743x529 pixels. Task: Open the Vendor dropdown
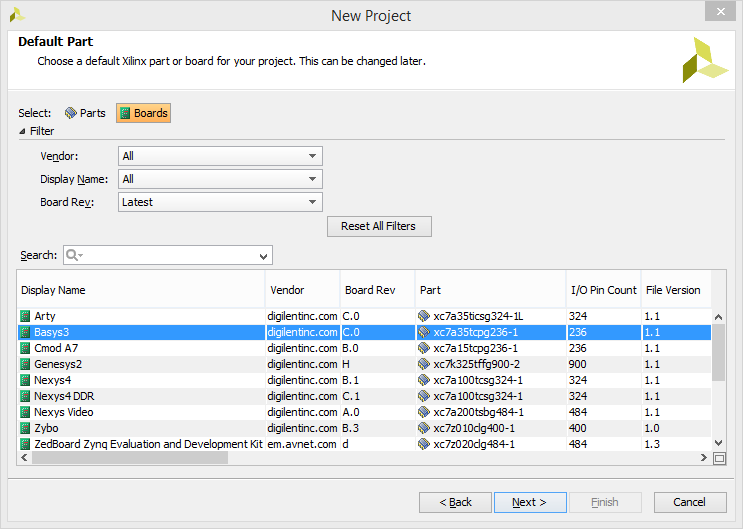220,156
